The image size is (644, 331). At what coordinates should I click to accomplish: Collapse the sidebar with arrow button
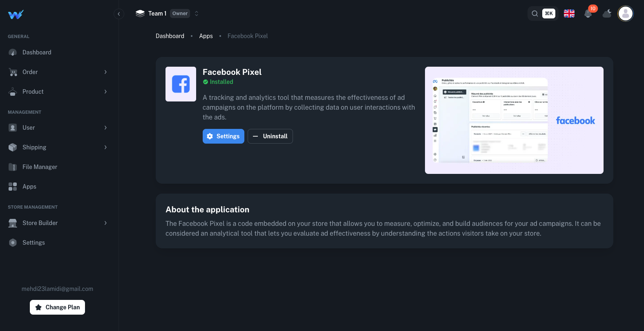119,14
